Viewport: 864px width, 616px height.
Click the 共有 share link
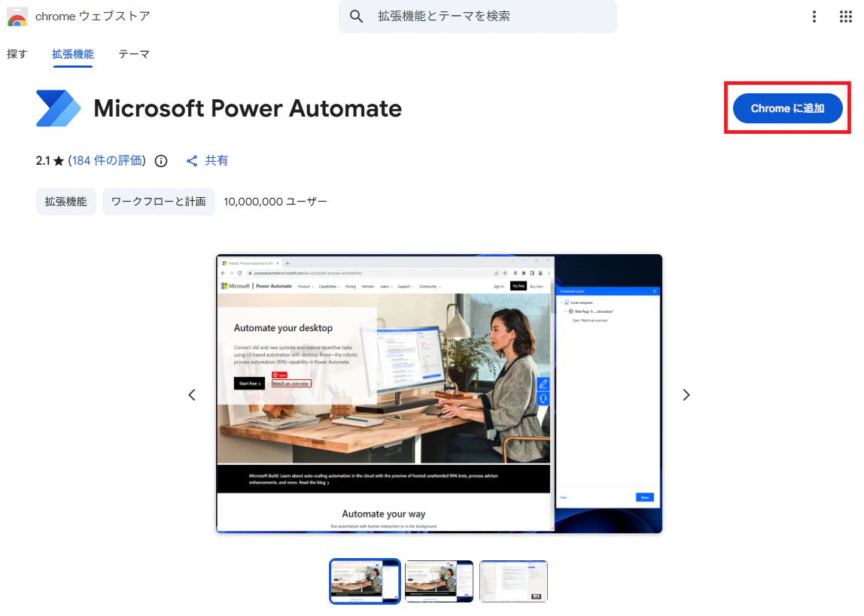click(207, 161)
